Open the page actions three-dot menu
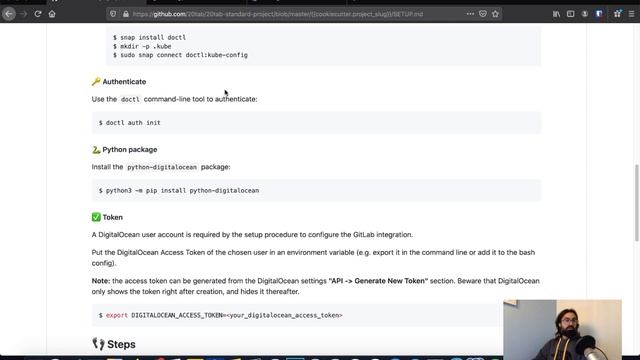 click(470, 14)
